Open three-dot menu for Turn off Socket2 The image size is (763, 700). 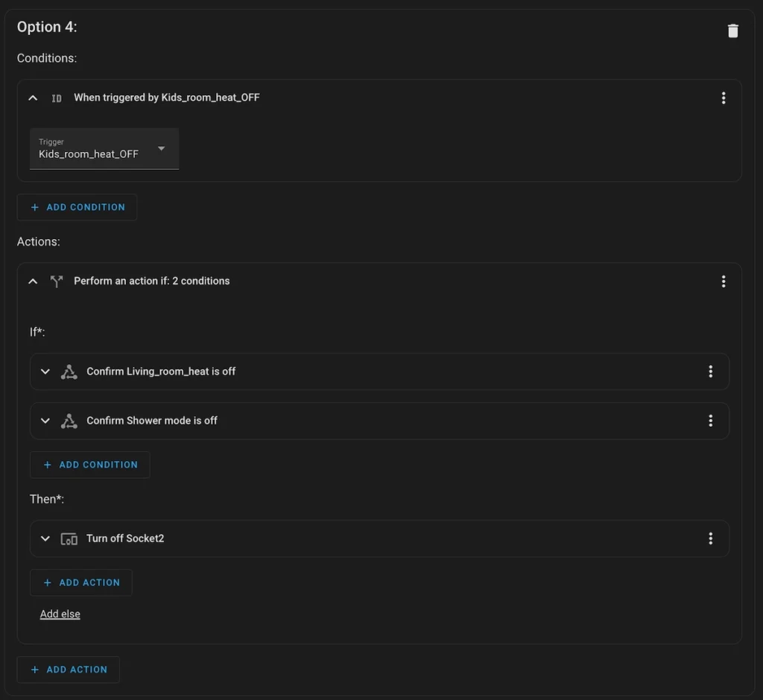(x=710, y=538)
